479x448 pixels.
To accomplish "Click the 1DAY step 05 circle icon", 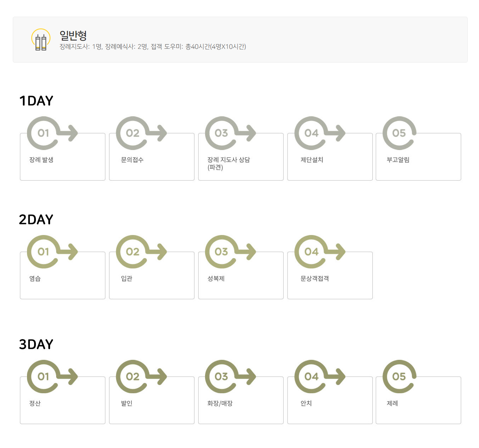I will 399,133.
